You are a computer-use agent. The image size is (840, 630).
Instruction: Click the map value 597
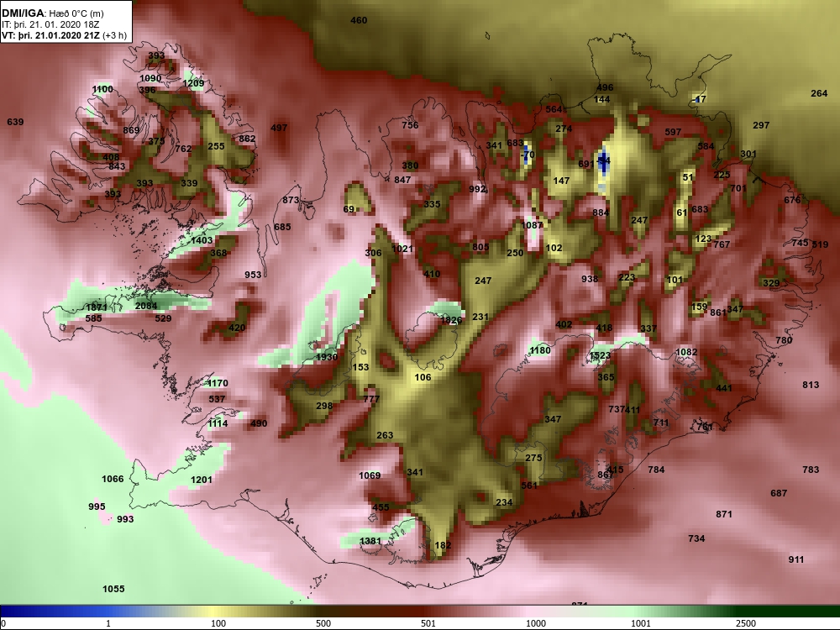[673, 132]
